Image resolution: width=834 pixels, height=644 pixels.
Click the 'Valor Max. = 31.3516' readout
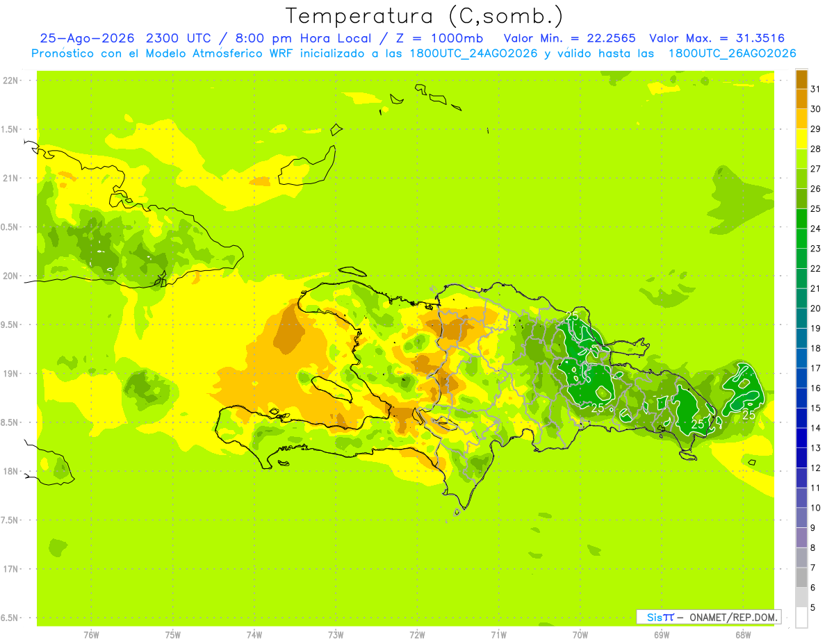[x=717, y=38]
